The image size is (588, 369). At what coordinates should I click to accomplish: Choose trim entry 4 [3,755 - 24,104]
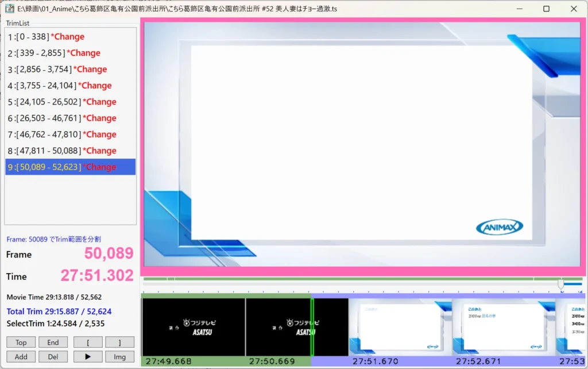click(60, 86)
